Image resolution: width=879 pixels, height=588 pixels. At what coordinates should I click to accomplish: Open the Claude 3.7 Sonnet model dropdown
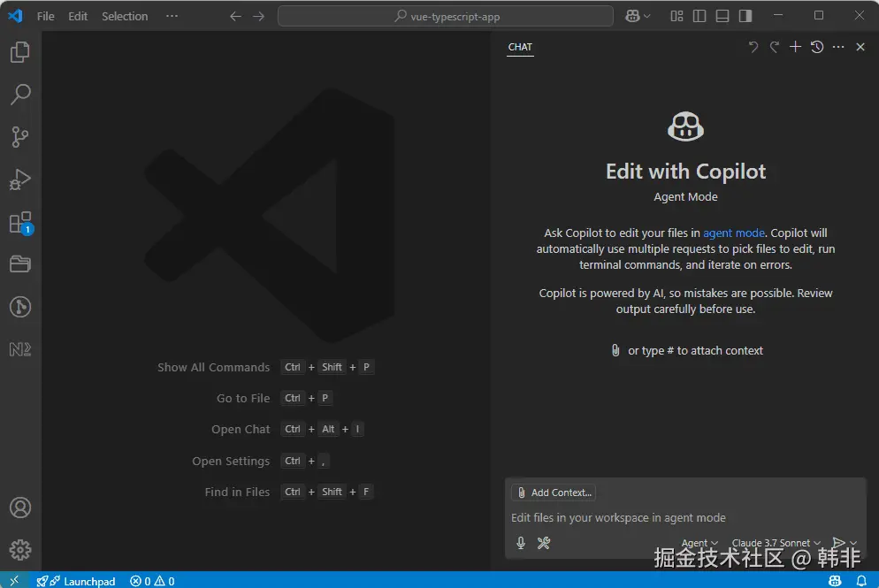(x=776, y=543)
